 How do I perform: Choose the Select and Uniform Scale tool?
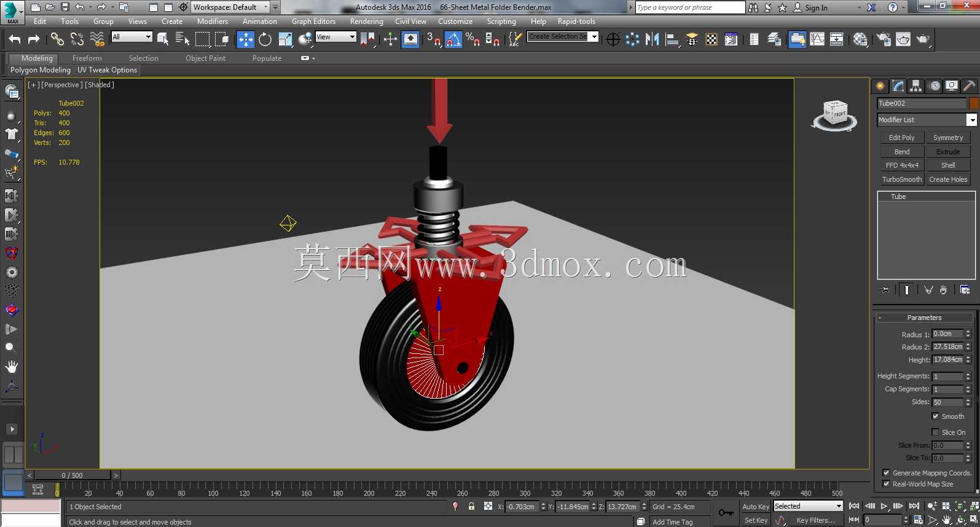click(285, 39)
